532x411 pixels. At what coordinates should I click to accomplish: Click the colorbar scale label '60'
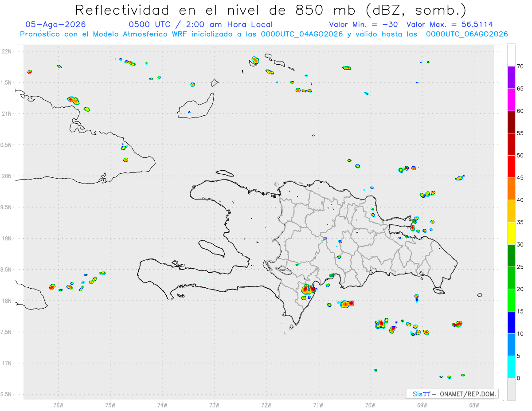[520, 111]
